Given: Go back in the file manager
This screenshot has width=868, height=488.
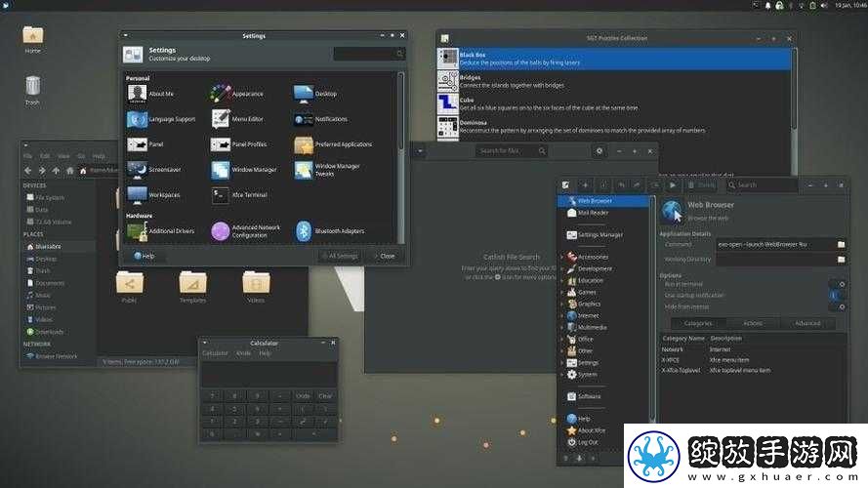Looking at the screenshot, I should (x=28, y=171).
